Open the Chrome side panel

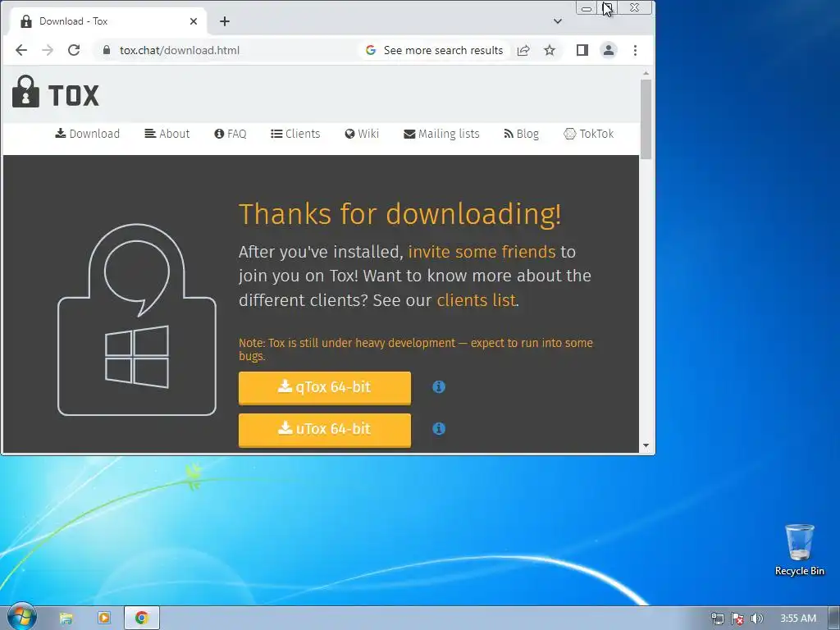(x=582, y=50)
